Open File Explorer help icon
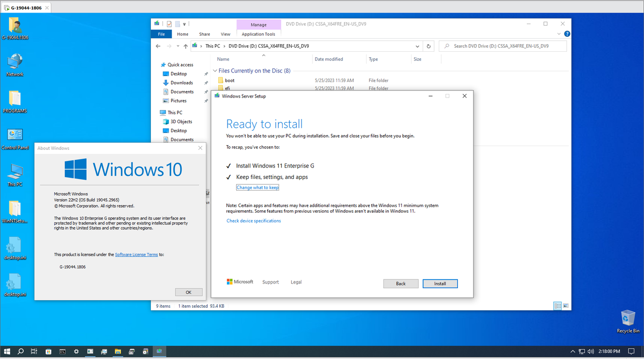Viewport: 644px width, 359px height. [567, 34]
